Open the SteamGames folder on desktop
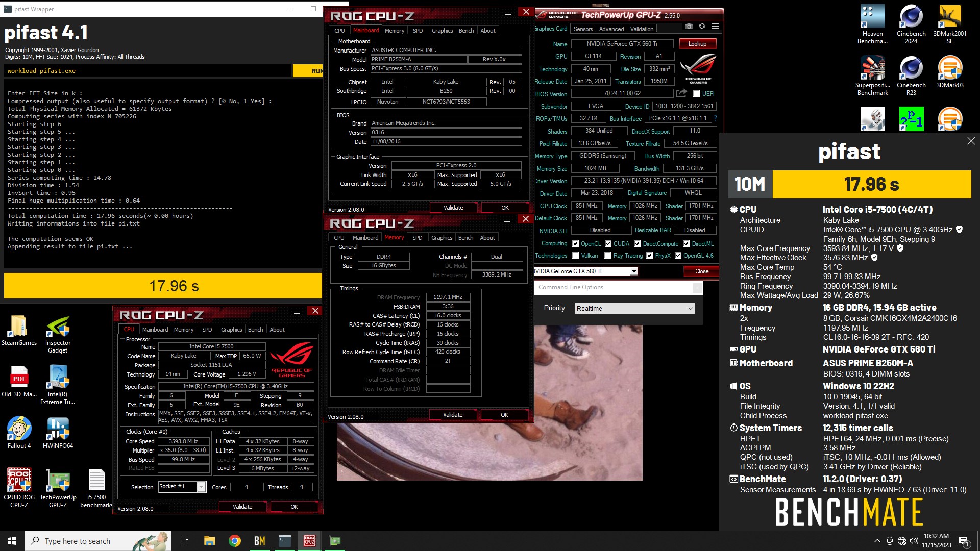The image size is (980, 551). (x=19, y=330)
